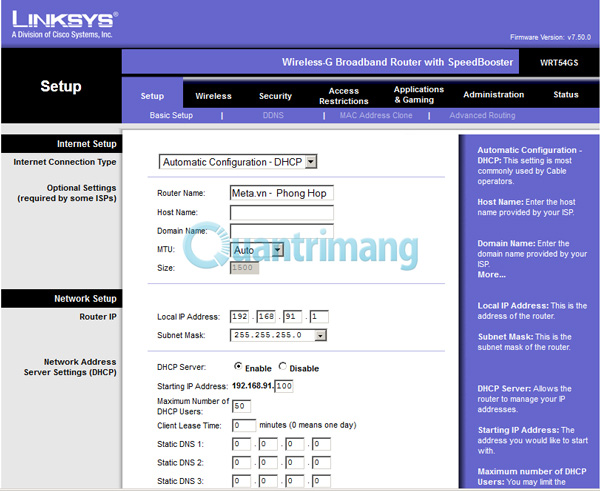Click Network Address Server Settings label

(x=70, y=367)
